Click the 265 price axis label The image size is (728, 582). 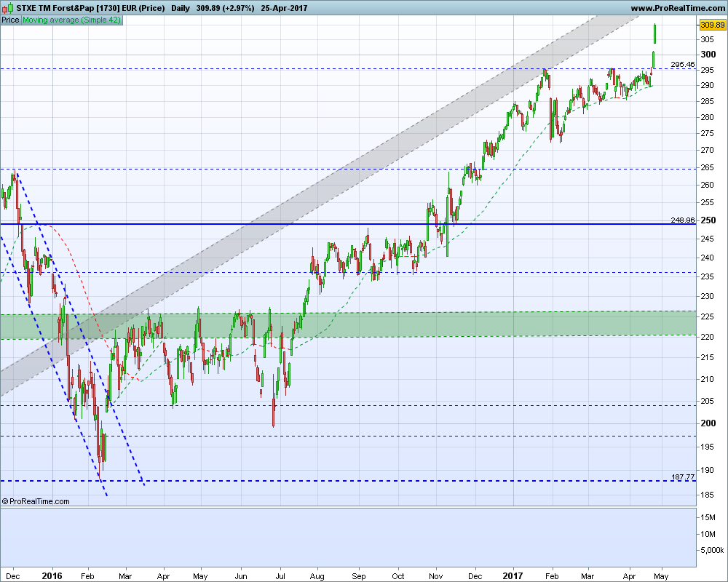point(707,167)
